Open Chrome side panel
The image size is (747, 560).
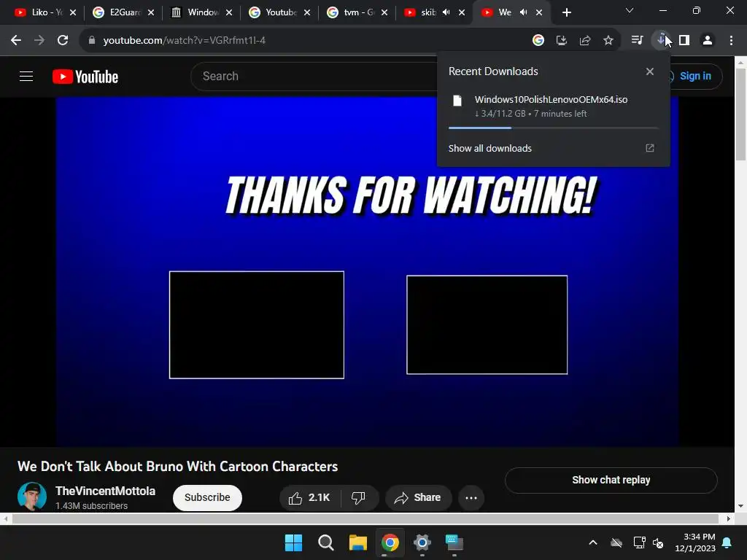pyautogui.click(x=684, y=41)
